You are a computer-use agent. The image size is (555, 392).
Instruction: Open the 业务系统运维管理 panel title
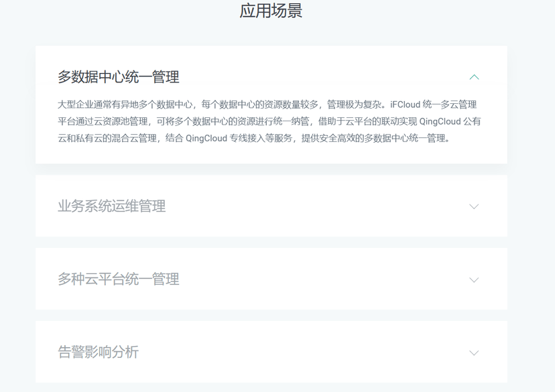112,206
